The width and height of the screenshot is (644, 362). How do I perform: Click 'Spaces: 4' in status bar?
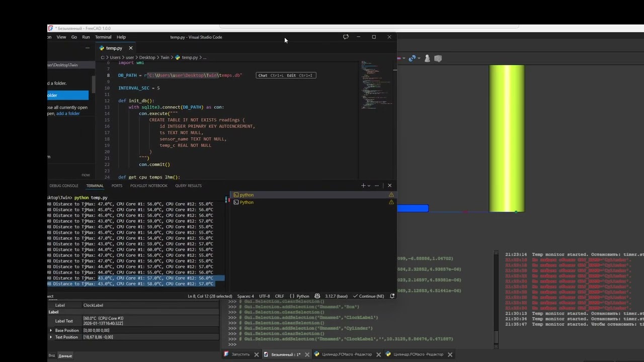tap(246, 296)
